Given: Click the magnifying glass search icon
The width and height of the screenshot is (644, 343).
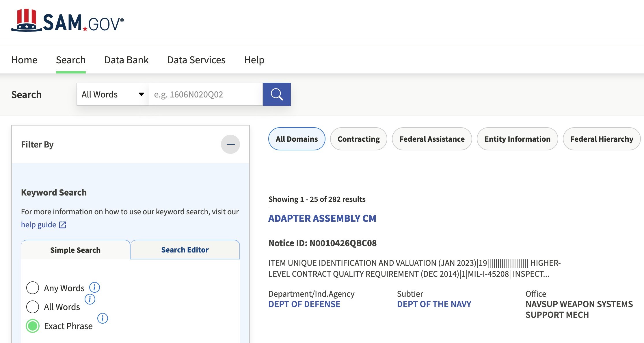Looking at the screenshot, I should coord(277,94).
